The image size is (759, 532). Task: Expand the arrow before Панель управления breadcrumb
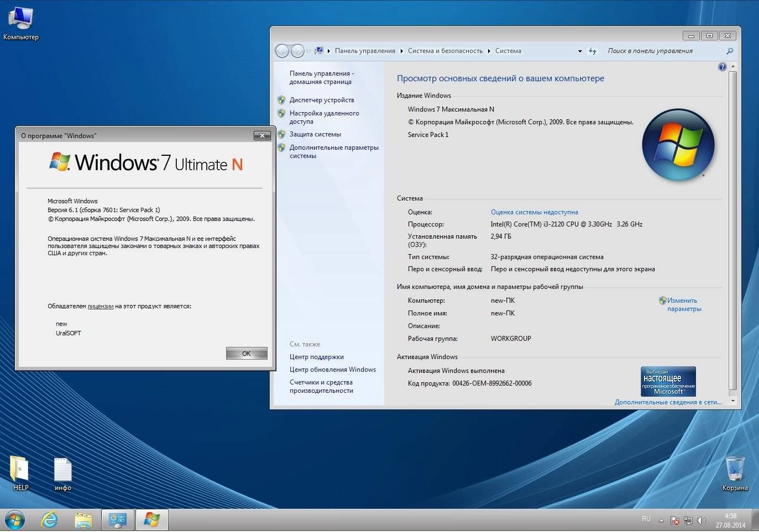328,51
